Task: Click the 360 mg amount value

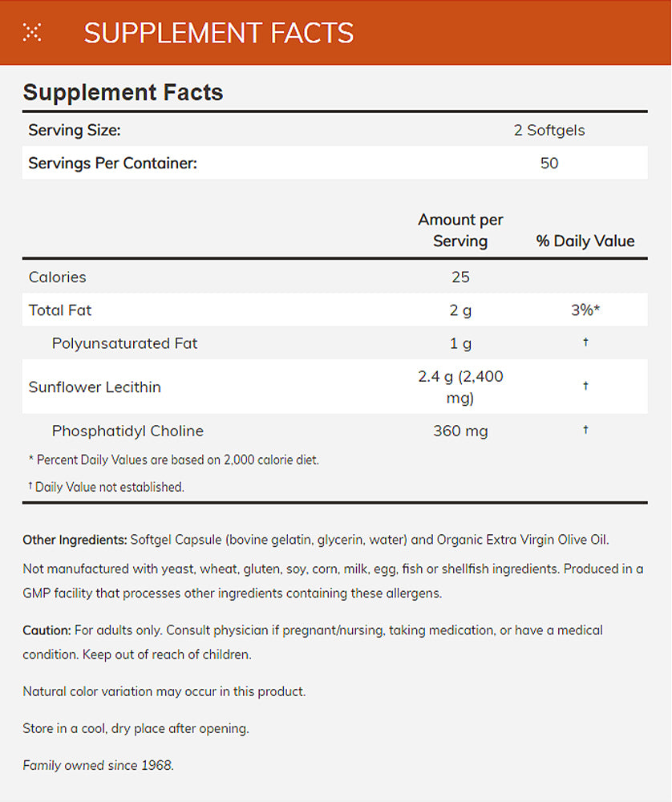Action: 460,431
